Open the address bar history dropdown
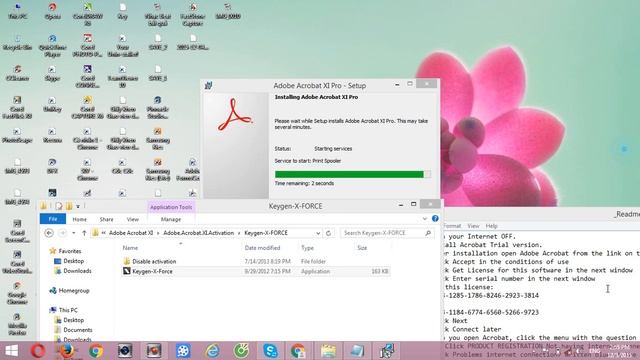The image size is (640, 360). point(318,233)
